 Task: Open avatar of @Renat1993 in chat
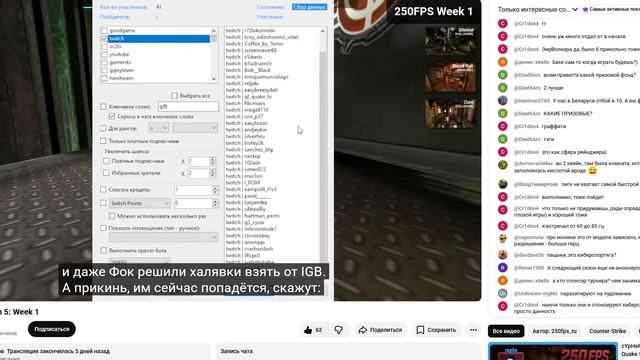pyautogui.click(x=503, y=268)
